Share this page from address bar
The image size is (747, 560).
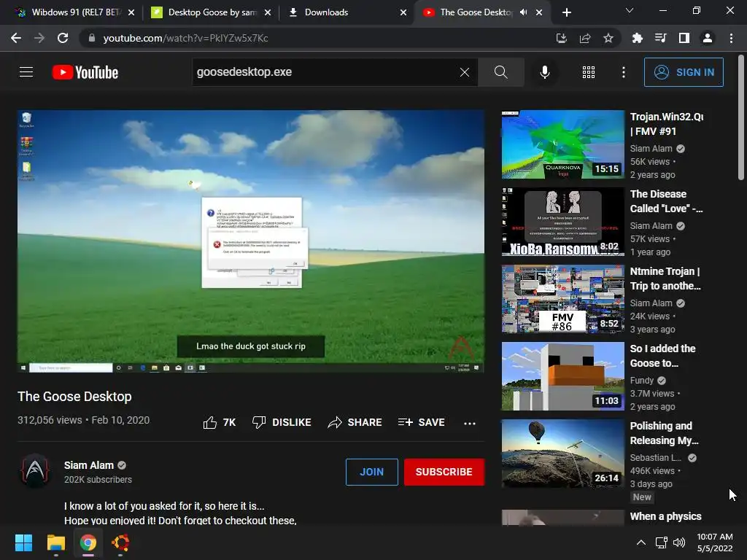coord(585,38)
